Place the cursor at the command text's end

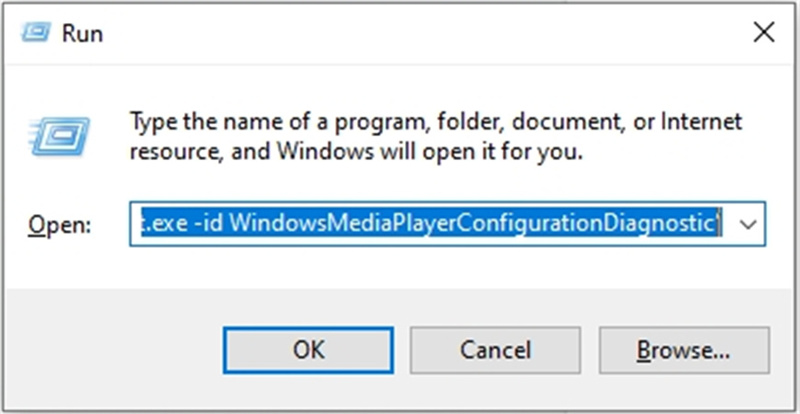[719, 225]
